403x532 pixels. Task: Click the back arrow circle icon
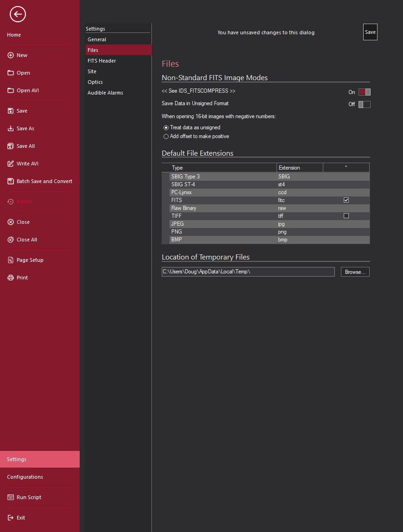18,14
